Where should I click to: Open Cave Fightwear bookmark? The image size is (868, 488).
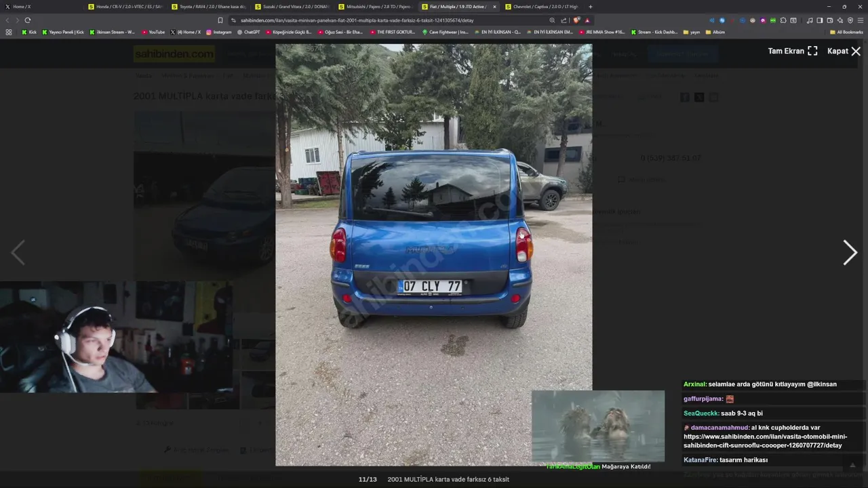445,32
